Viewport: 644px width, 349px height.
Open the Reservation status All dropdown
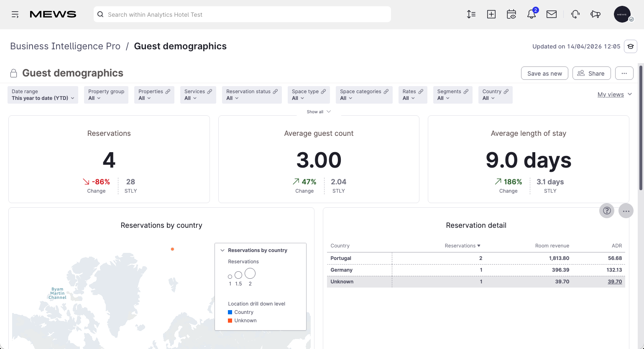(252, 95)
